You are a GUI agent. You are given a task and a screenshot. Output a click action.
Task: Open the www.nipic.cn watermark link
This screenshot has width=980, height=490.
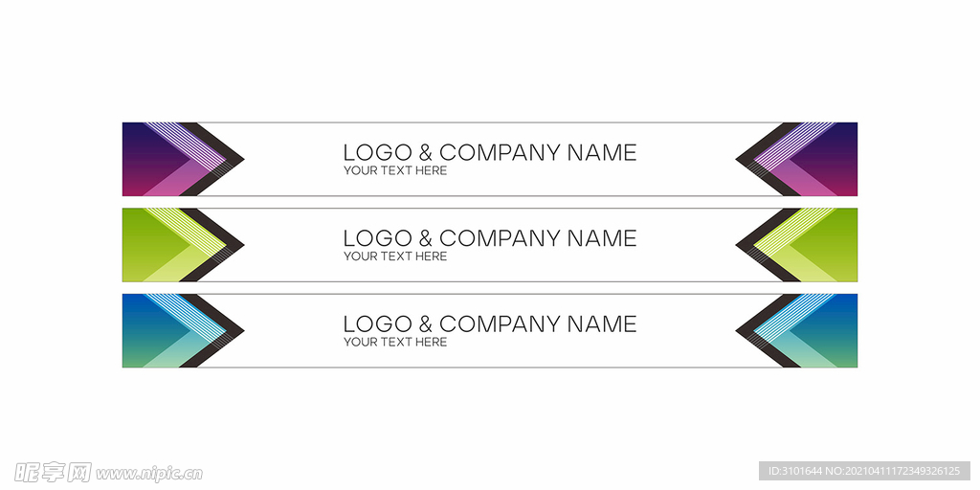tap(148, 474)
